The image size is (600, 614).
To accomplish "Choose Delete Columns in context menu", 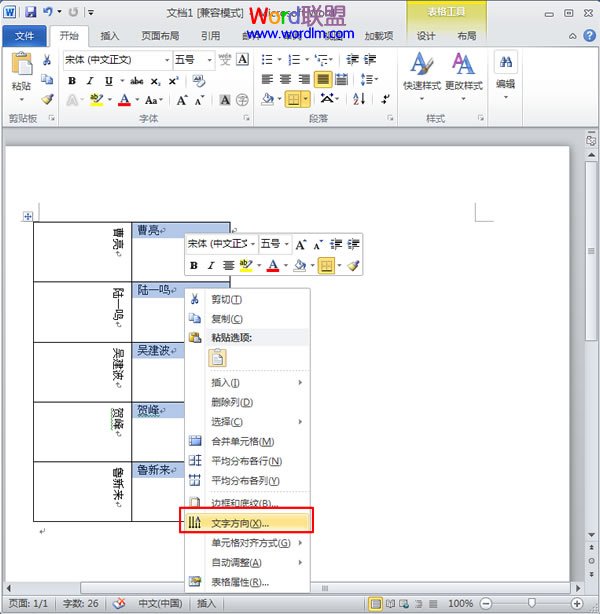I will 248,402.
